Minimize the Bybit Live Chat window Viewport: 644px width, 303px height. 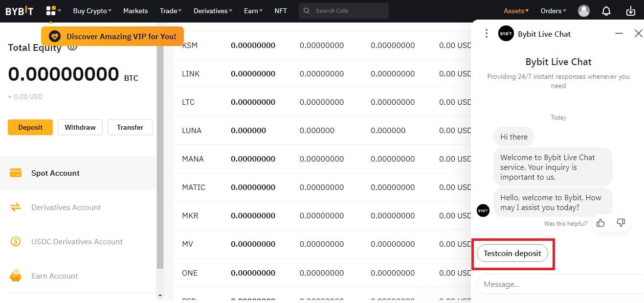point(619,33)
